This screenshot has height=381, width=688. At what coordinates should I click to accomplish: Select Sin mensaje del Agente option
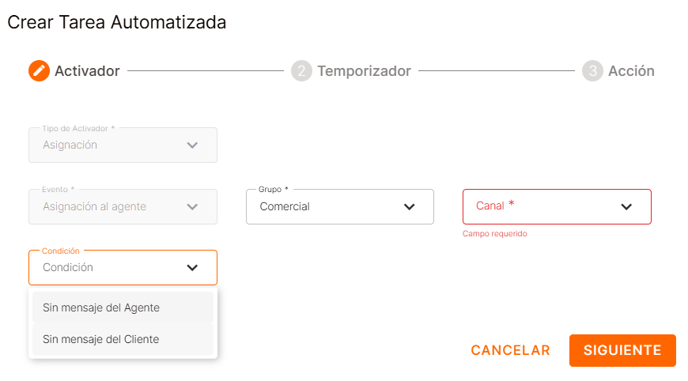click(x=123, y=308)
